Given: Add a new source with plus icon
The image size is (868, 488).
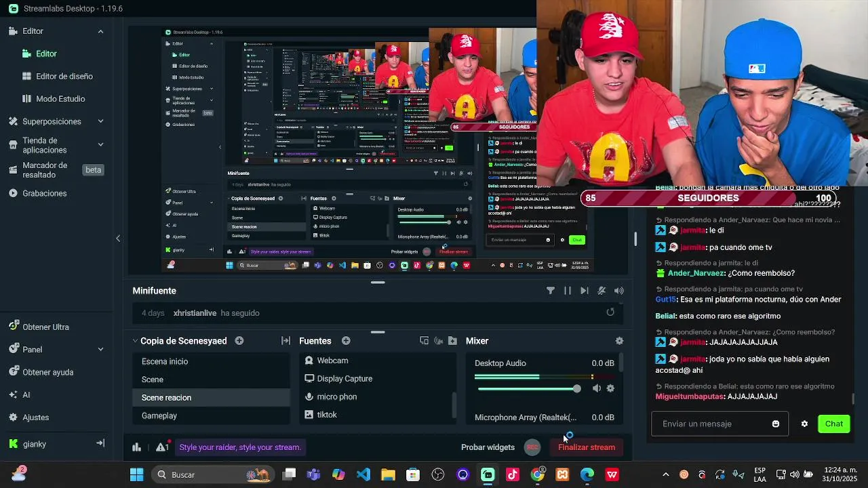Looking at the screenshot, I should pos(346,341).
